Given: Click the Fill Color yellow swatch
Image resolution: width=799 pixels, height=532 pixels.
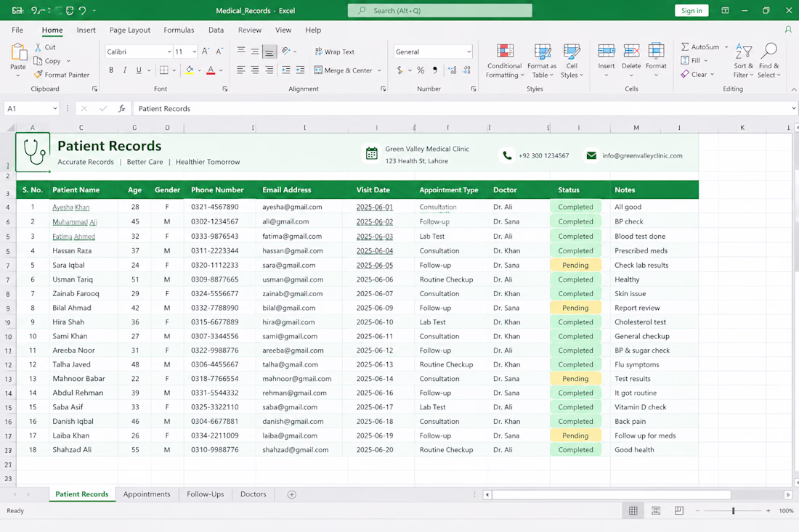Looking at the screenshot, I should pyautogui.click(x=189, y=70).
